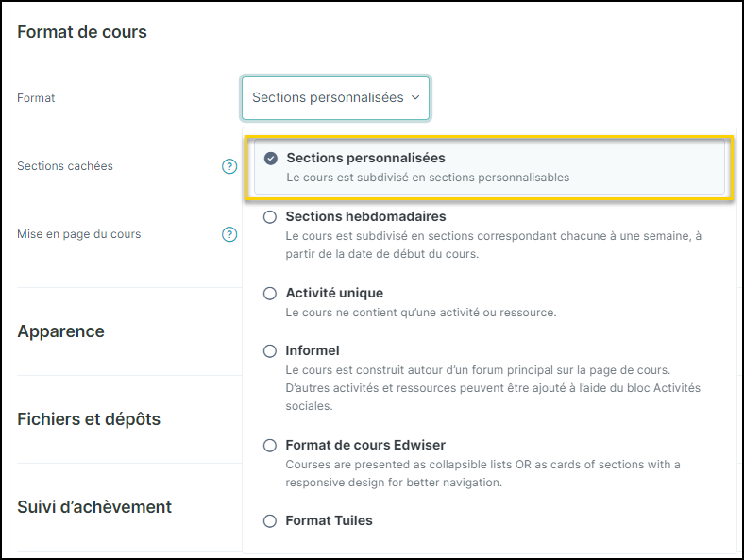Screen dimensions: 744x560
Task: Pick the Sections personnalisées menu entry
Action: (489, 166)
